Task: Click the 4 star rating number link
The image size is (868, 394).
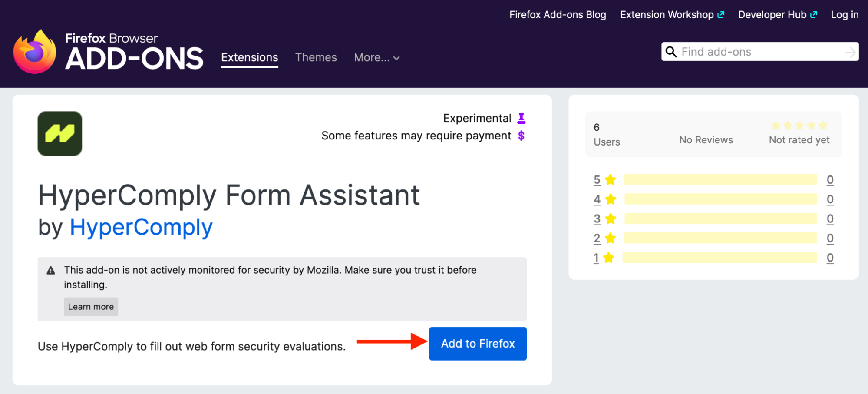Action: 597,199
